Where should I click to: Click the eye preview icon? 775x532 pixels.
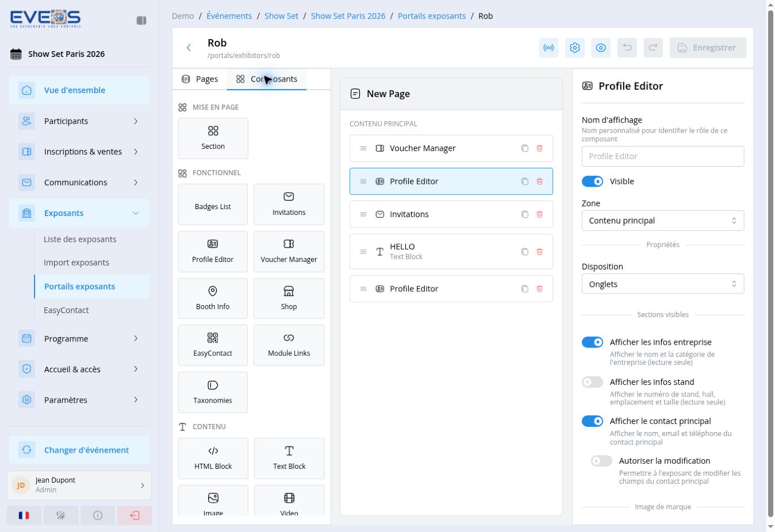pyautogui.click(x=601, y=48)
